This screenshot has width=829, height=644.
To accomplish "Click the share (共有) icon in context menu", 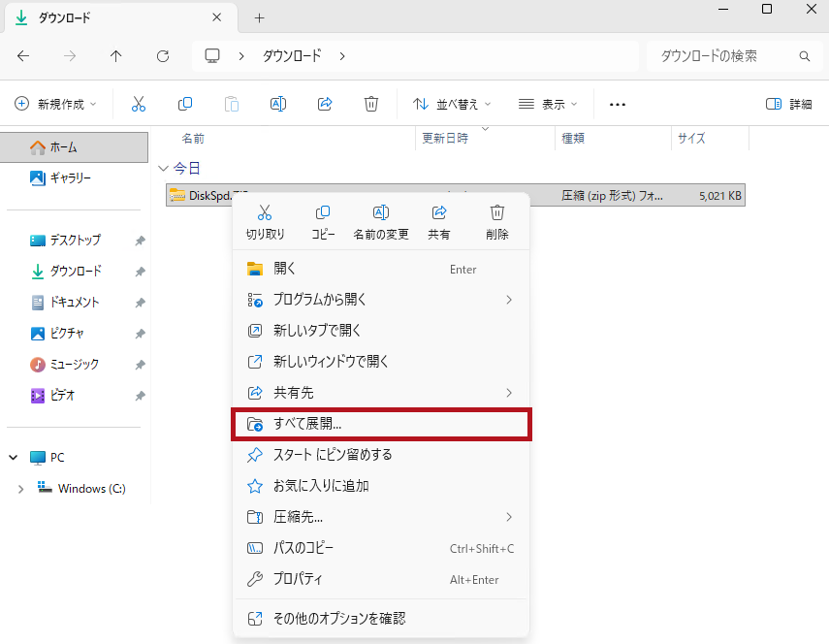I will (439, 212).
